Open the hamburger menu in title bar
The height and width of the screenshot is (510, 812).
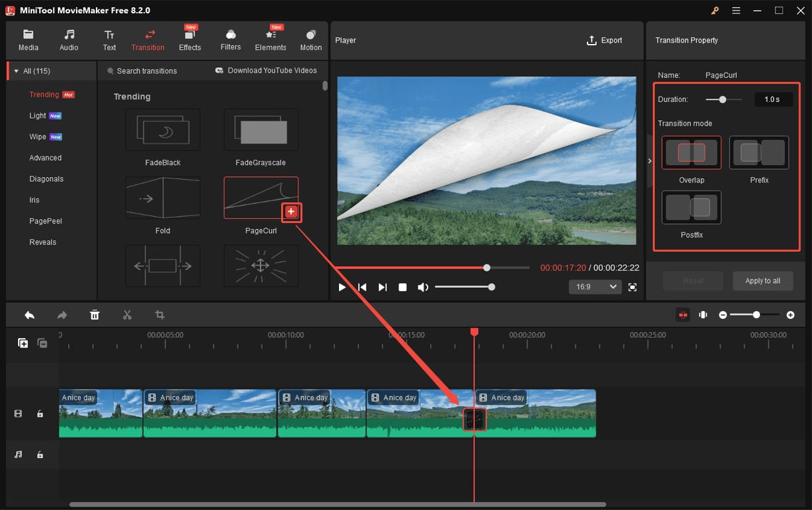pyautogui.click(x=736, y=11)
